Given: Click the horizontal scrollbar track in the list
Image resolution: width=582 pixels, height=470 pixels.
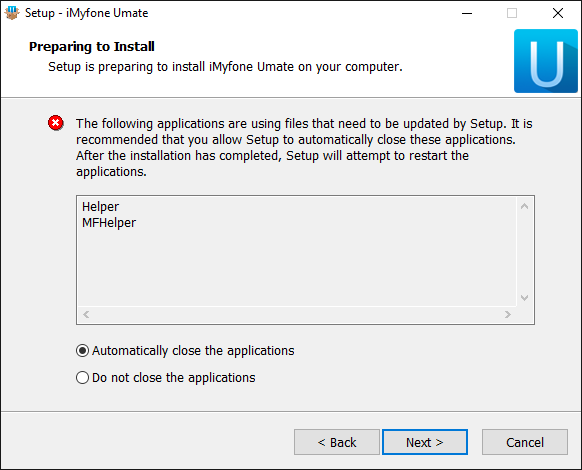Looking at the screenshot, I should [297, 314].
